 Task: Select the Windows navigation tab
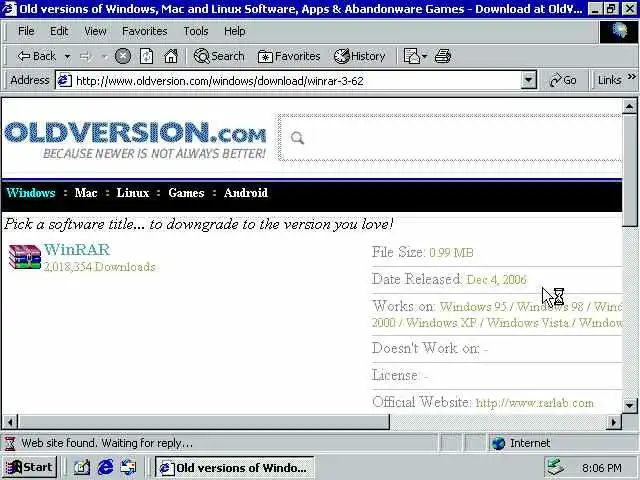tap(31, 193)
